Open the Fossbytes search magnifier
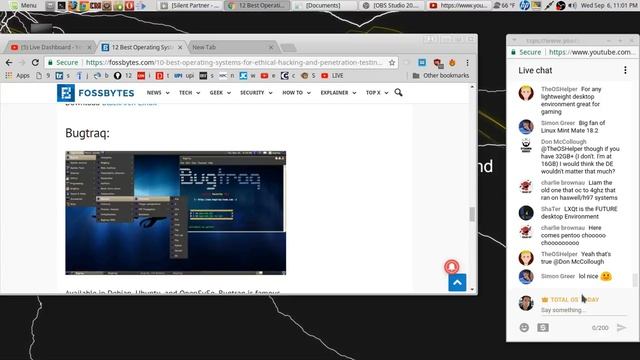Screen dimensions: 640x360 pos(398,93)
